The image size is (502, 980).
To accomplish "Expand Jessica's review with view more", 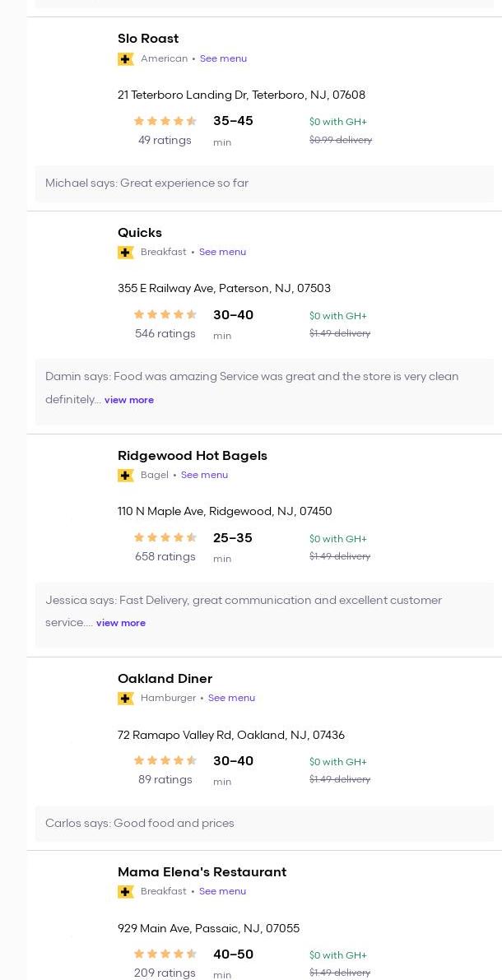I will click(x=120, y=623).
